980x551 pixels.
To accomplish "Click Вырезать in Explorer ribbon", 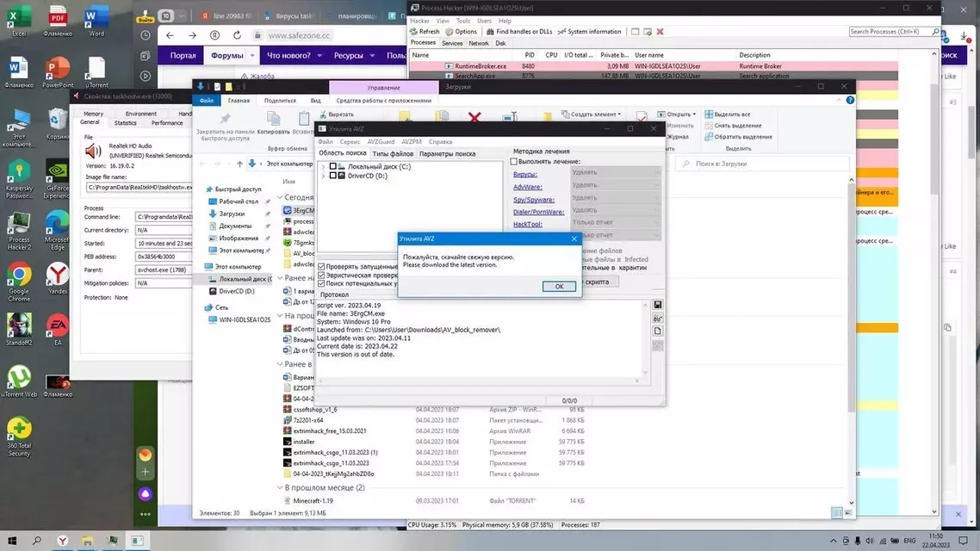I will pos(336,115).
